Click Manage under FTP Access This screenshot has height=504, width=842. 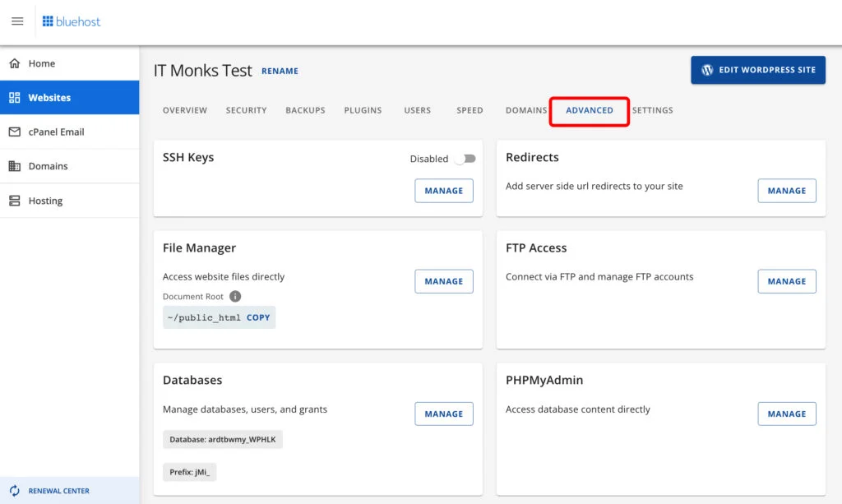coord(786,281)
